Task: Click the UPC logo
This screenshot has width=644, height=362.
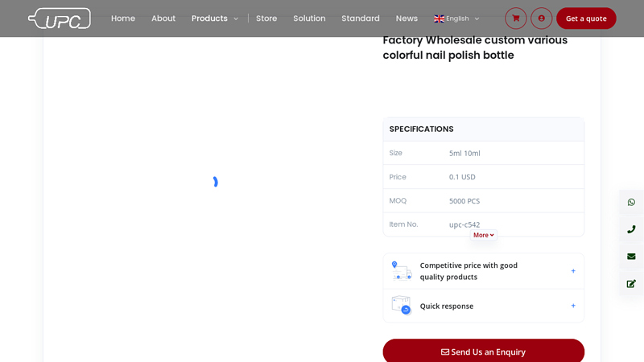Action: click(60, 19)
